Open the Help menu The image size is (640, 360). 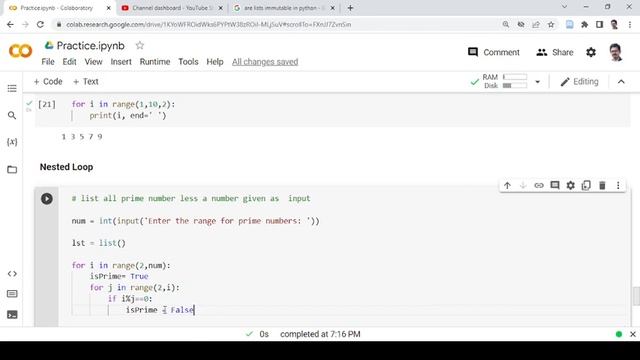pos(215,62)
